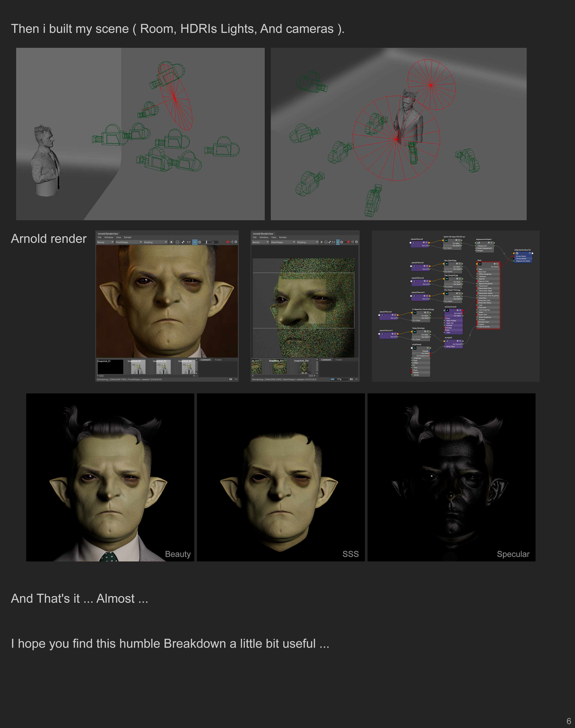
Task: Click snapshot camera icon in left status bar
Action: click(231, 379)
